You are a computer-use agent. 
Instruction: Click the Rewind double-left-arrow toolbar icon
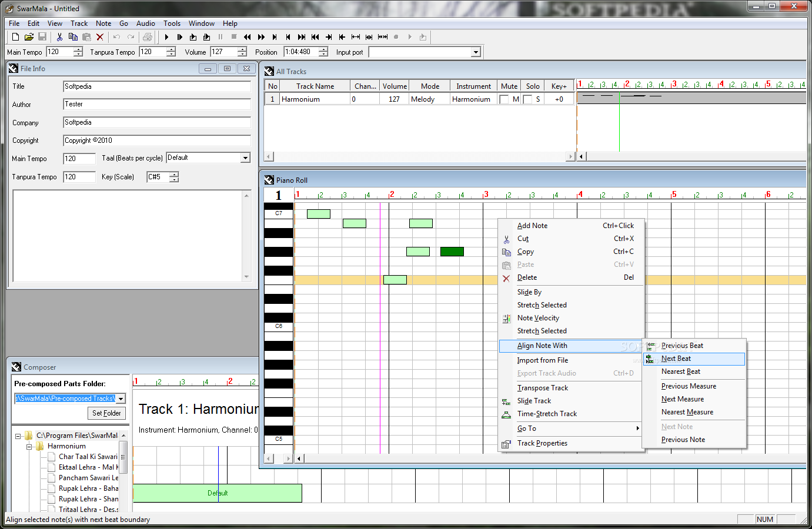(x=248, y=37)
